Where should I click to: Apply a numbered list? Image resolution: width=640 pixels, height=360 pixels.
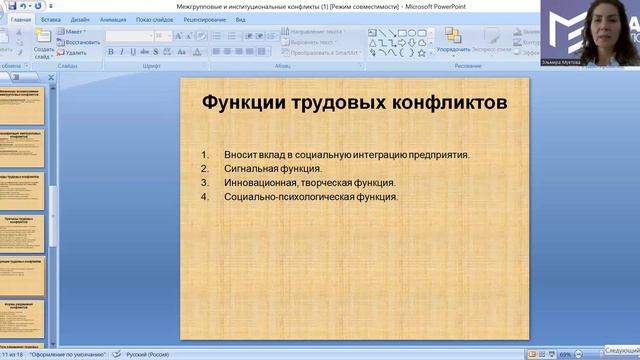[x=232, y=36]
